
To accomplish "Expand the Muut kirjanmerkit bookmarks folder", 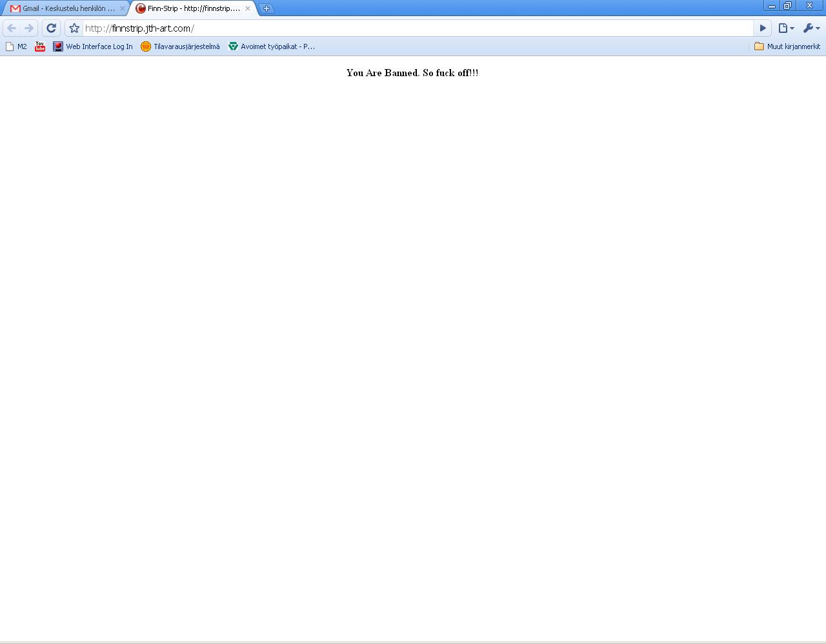I will (787, 46).
